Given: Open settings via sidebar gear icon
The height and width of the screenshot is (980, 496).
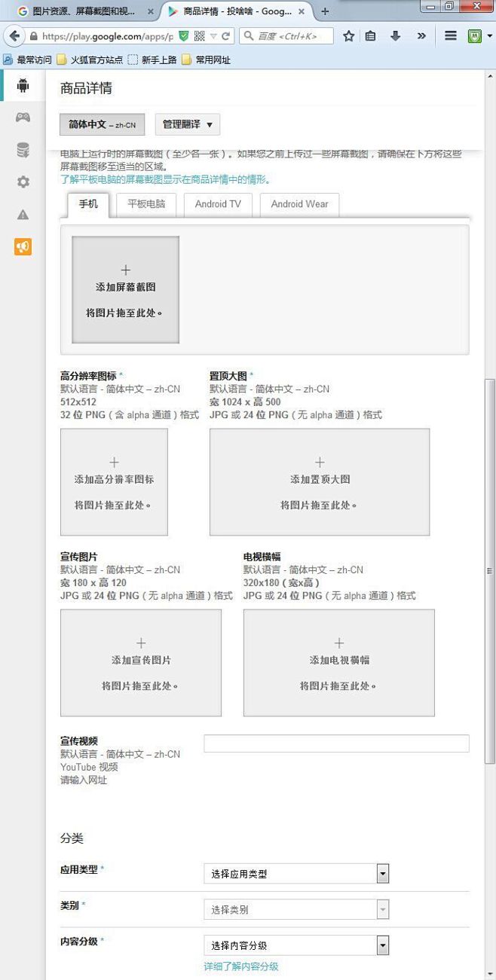Looking at the screenshot, I should [23, 182].
